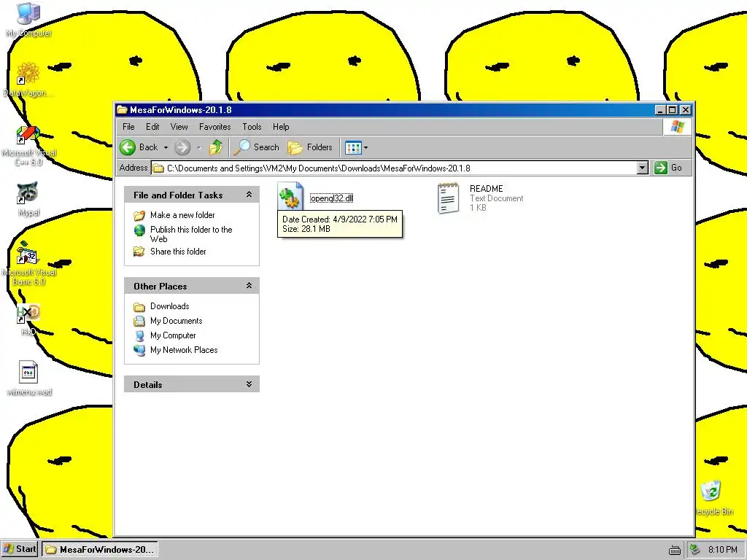Viewport: 747px width, 560px height.
Task: Click the MesaForWindows-20.1.8 title bar folder icon
Action: click(x=123, y=110)
